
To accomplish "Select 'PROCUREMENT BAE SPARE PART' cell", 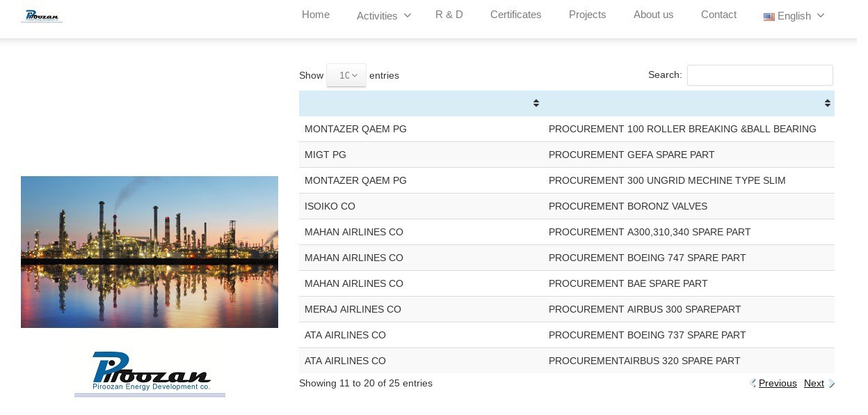I will [689, 283].
